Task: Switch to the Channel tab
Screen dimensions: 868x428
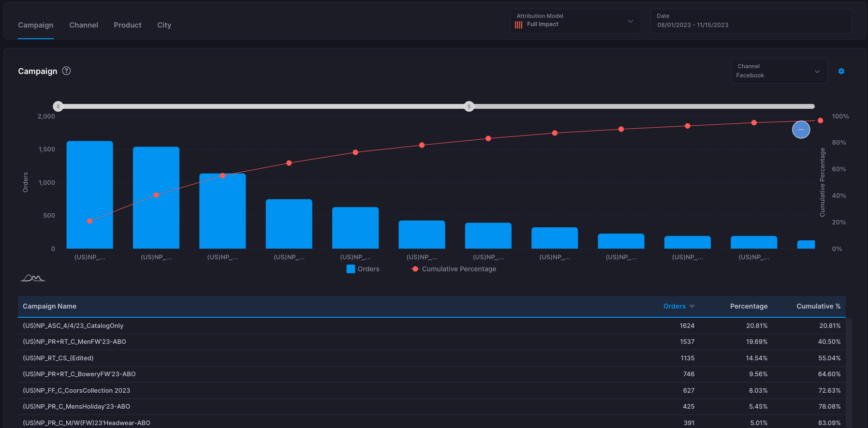Action: click(x=84, y=25)
